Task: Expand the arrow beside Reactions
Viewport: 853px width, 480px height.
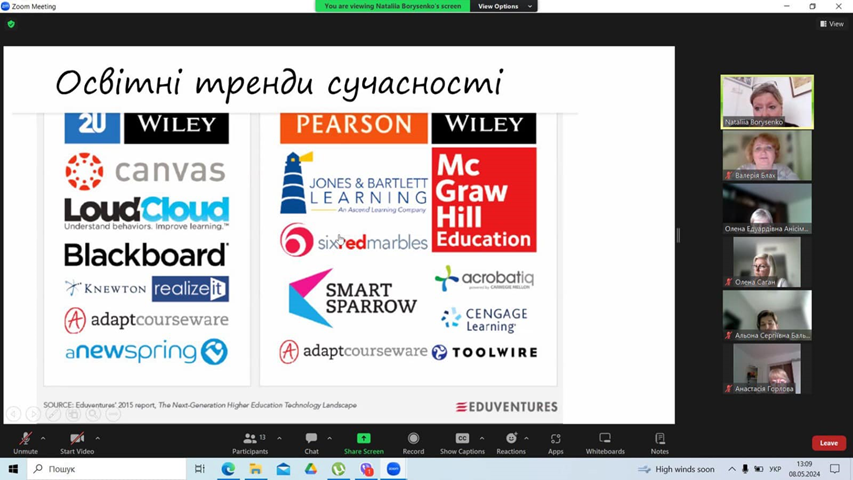Action: 526,438
